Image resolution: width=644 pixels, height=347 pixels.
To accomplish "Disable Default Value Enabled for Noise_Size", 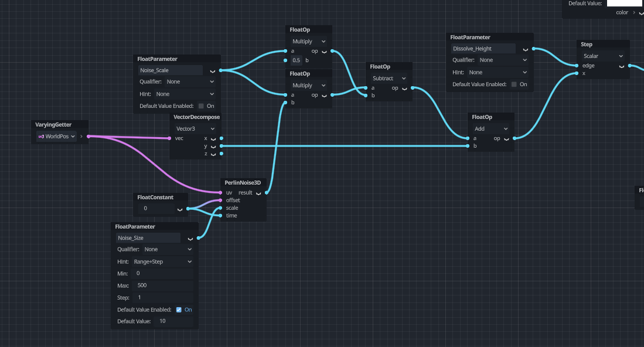I will pyautogui.click(x=179, y=309).
